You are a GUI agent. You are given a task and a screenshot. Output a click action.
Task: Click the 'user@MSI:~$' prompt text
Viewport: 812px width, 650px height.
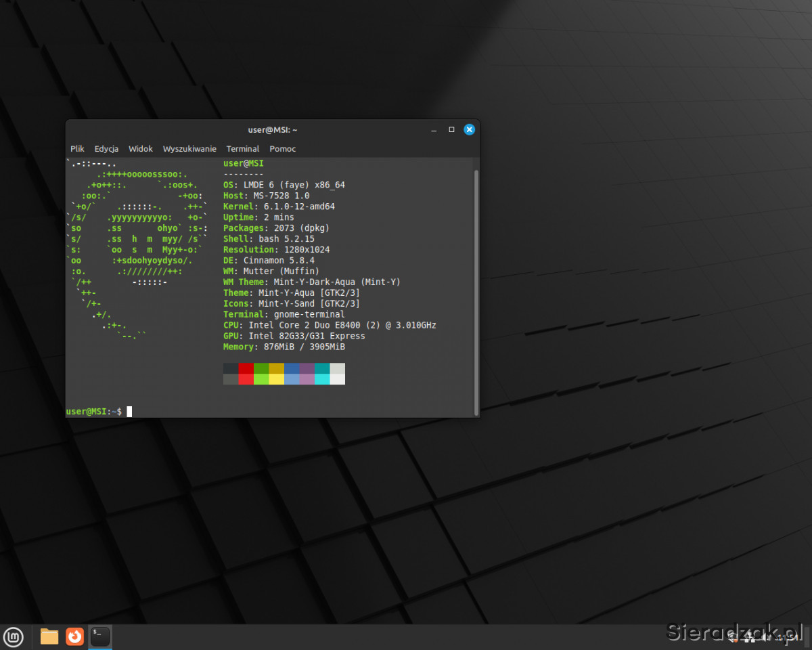[94, 412]
